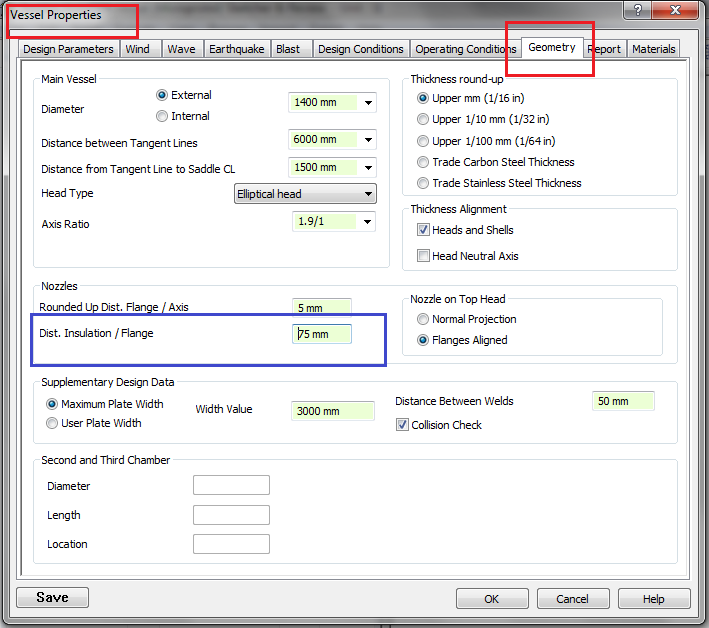Viewport: 709px width, 628px height.
Task: Enable Head Neutral Axis checkbox
Action: [423, 256]
